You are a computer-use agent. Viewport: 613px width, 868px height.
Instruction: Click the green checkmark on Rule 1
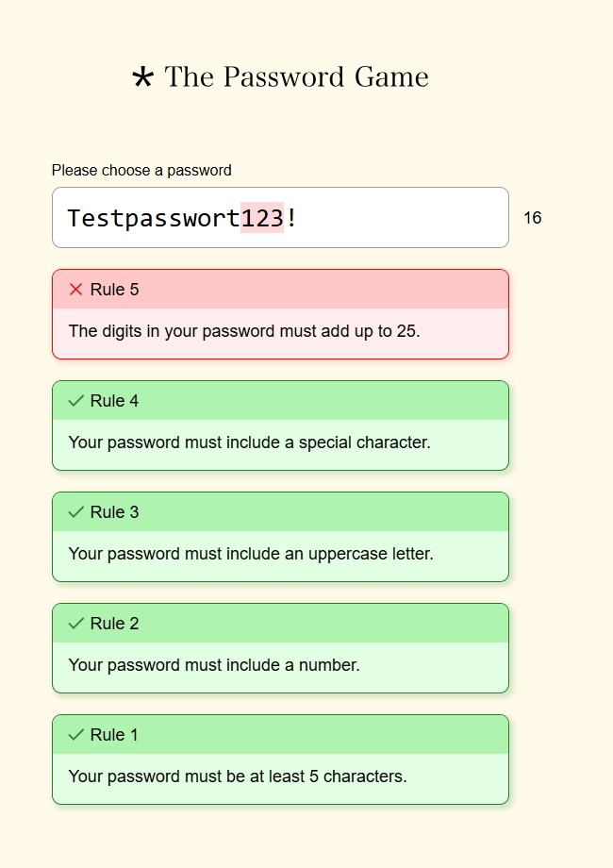76,735
